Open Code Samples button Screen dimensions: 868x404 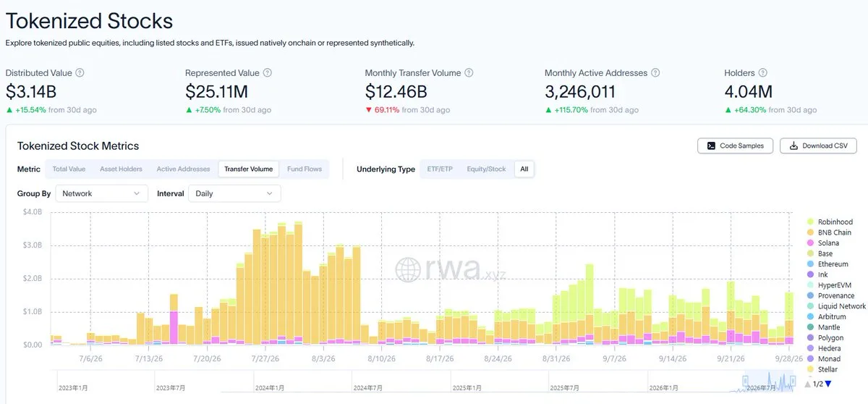[736, 146]
